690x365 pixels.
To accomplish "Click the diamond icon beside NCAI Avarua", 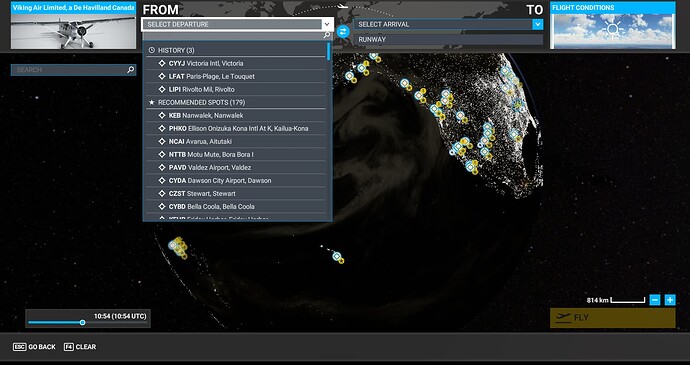I will coord(162,141).
